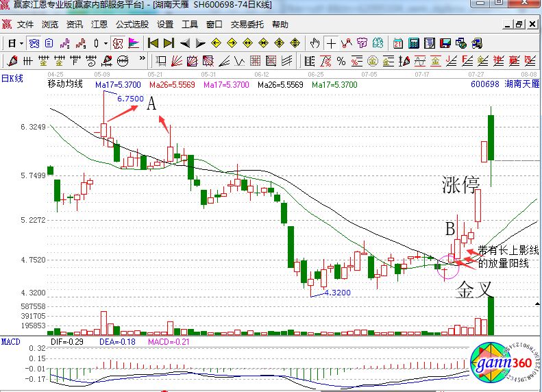Click the 日K线 chart label
Screen dimensions: 542x392
[12, 78]
